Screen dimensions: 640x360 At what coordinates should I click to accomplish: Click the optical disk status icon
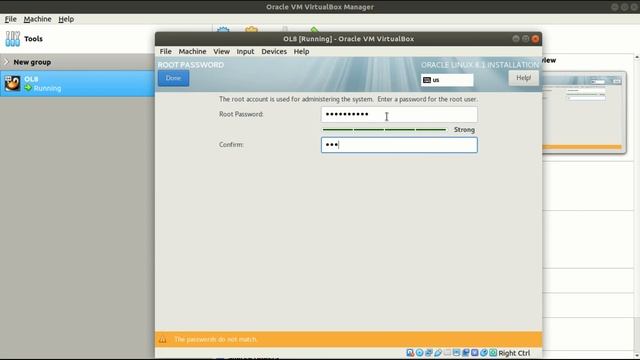420,353
